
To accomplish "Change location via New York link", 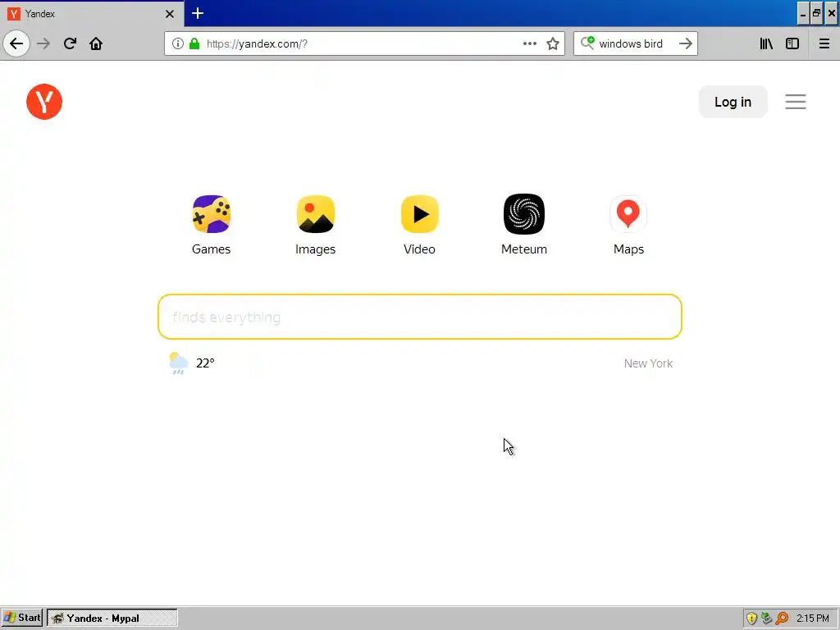I will [x=648, y=363].
